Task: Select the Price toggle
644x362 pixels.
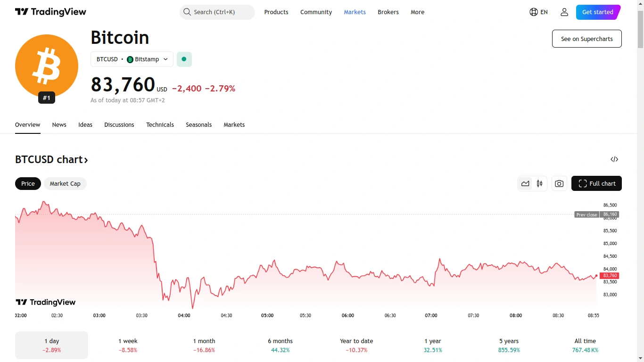Action: coord(28,184)
